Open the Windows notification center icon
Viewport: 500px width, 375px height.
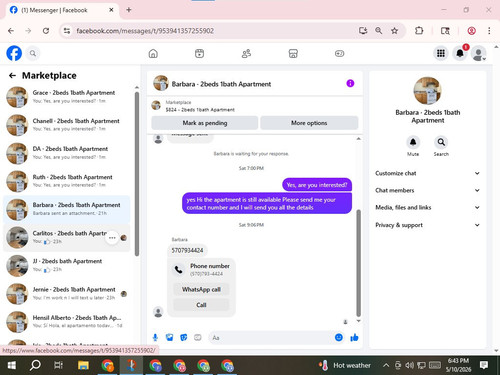tap(484, 365)
